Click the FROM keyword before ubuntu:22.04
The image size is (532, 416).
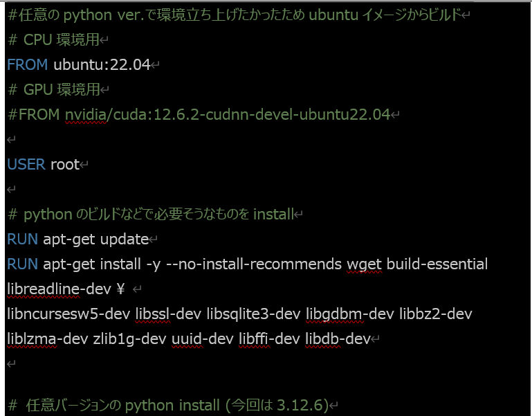coord(27,65)
